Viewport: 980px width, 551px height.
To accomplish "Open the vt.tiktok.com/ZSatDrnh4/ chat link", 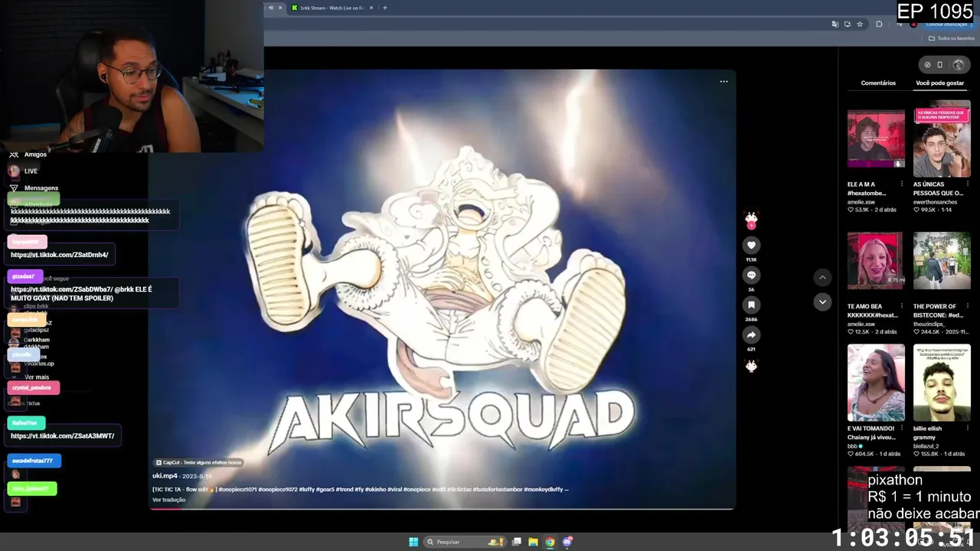I will coord(60,255).
